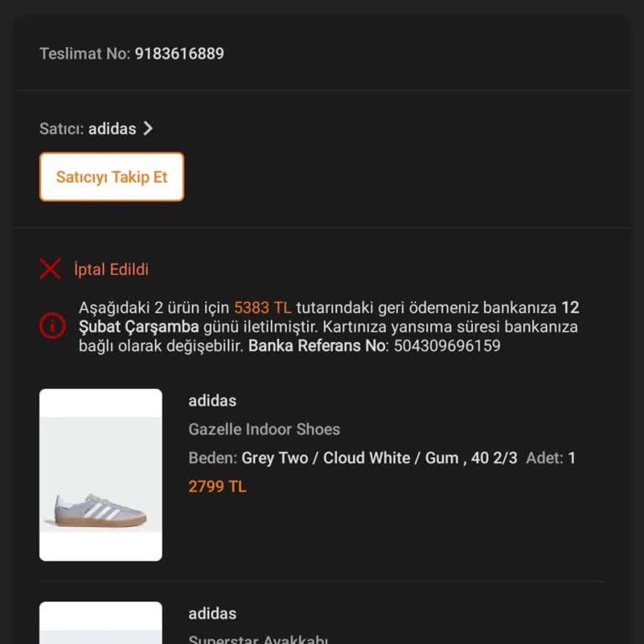
Task: Open the Gazelle Indoor Shoes product title
Action: 264,429
